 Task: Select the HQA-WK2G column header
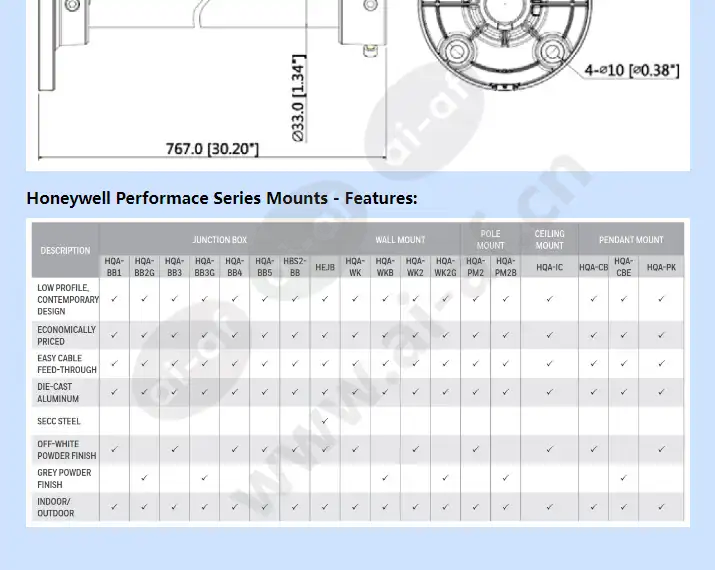click(x=445, y=267)
